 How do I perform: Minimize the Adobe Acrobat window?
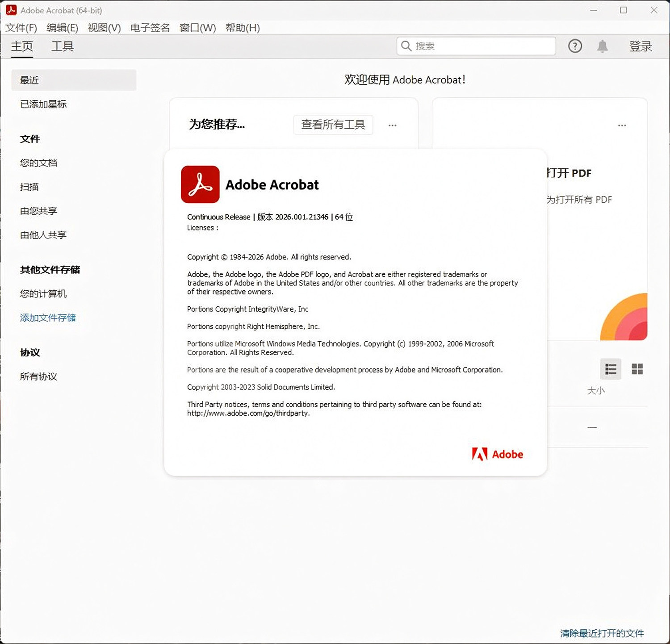(x=594, y=10)
